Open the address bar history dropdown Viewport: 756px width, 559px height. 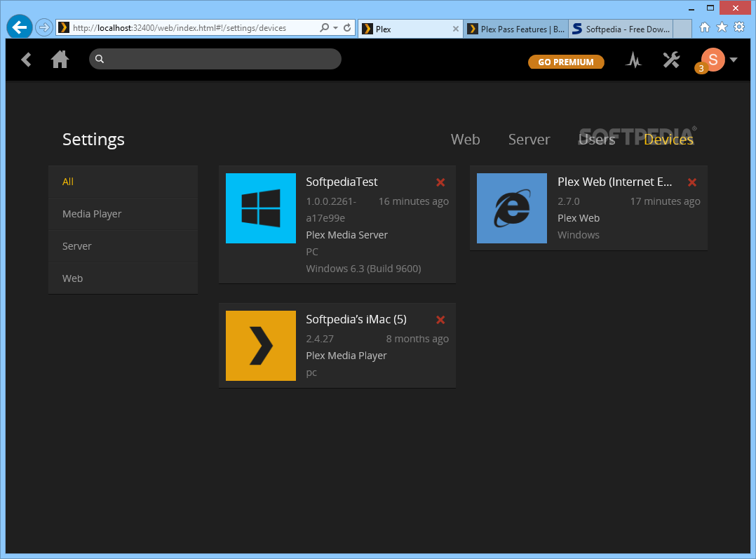pos(335,28)
